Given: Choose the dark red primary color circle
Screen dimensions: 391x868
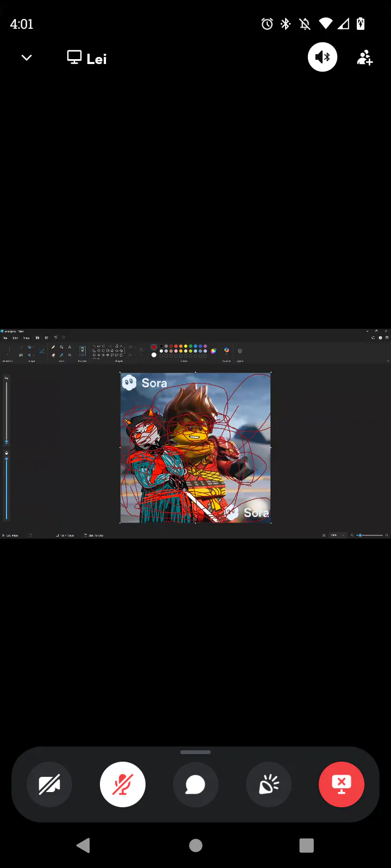Looking at the screenshot, I should click(x=154, y=347).
